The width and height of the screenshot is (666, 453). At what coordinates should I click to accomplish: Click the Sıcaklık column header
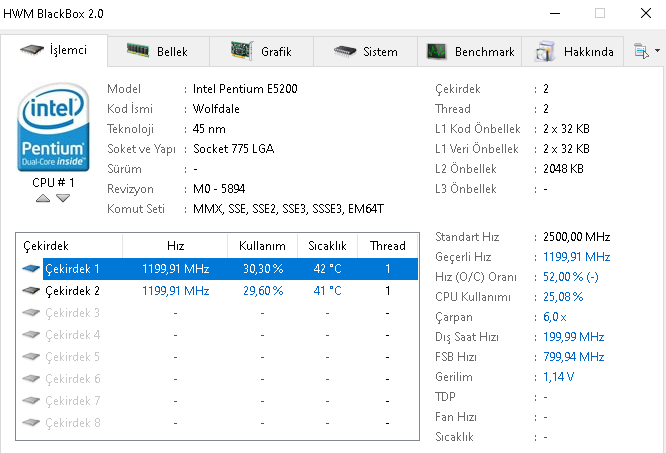point(327,246)
